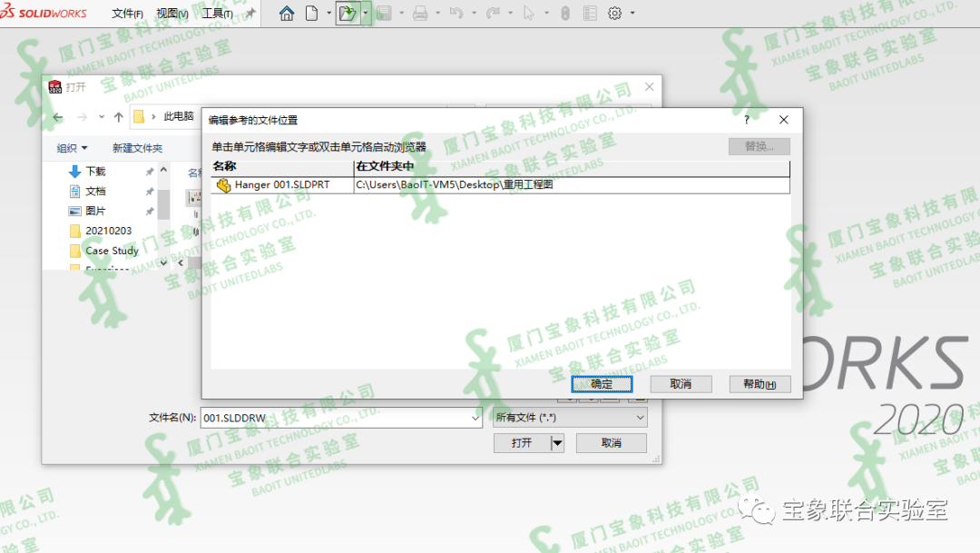Open recent locations dropdown chevron

[102, 117]
